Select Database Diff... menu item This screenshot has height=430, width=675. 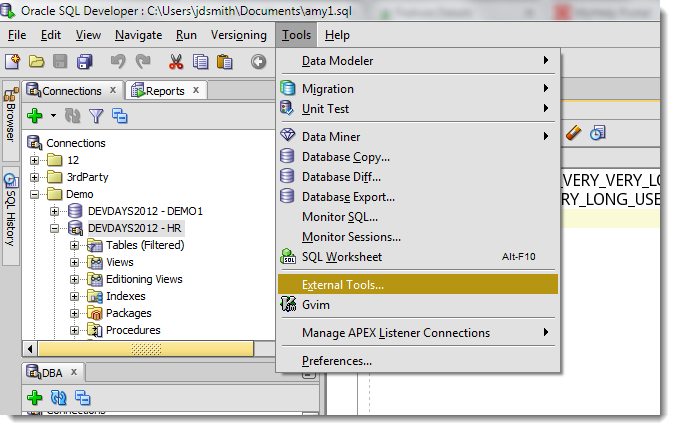pyautogui.click(x=418, y=177)
